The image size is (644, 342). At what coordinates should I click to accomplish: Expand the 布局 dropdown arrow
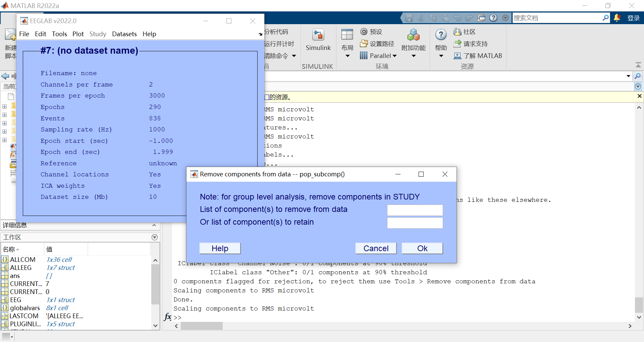(x=347, y=56)
